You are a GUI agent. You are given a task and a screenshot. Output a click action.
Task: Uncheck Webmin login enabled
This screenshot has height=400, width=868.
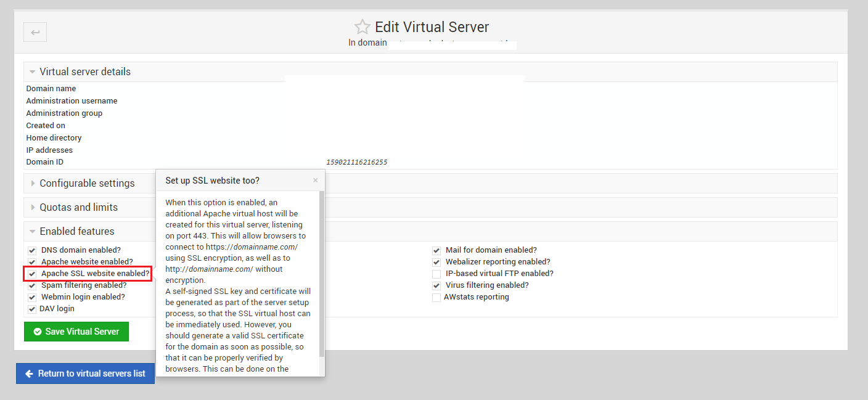pos(31,296)
